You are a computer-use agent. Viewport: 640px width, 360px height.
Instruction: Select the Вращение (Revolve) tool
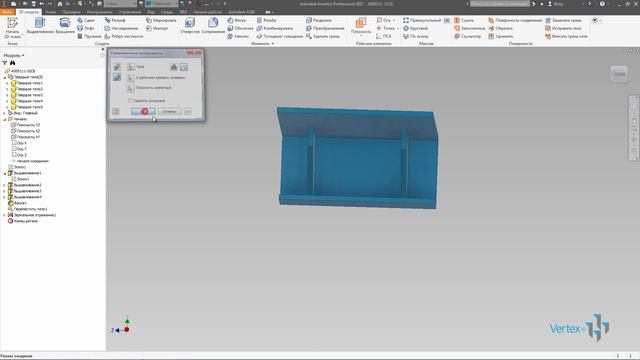pos(65,26)
